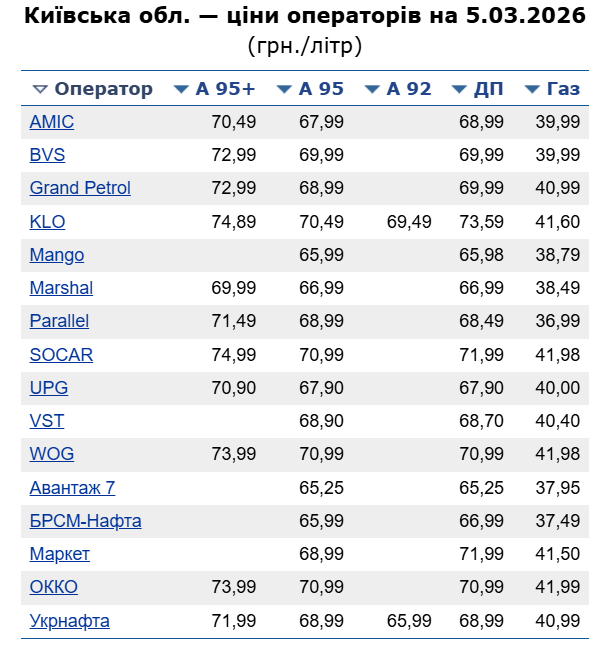Go to Grand Petrol operator page
Viewport: 610px width, 658px height.
[x=80, y=188]
